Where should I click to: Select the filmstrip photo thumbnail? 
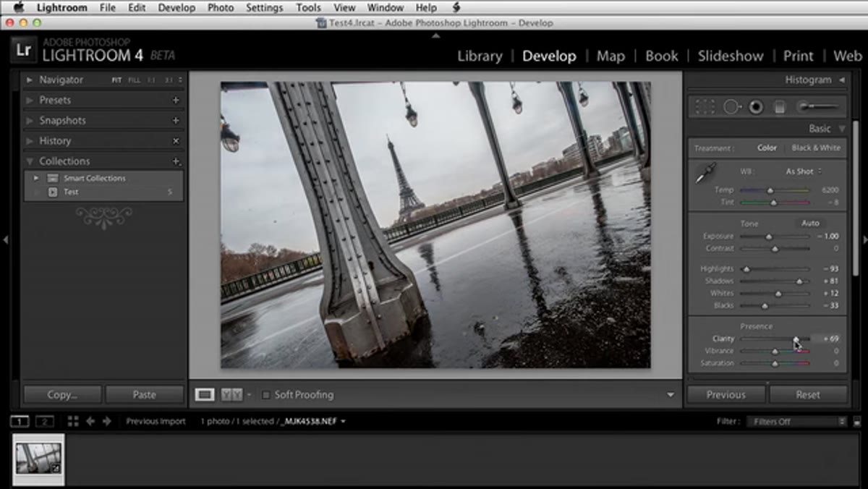39,458
